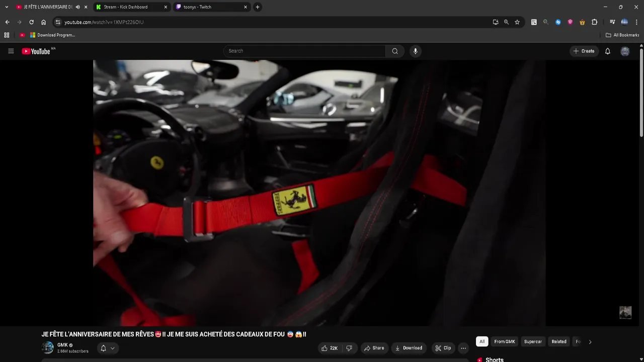
Task: Share the video
Action: tap(374, 348)
